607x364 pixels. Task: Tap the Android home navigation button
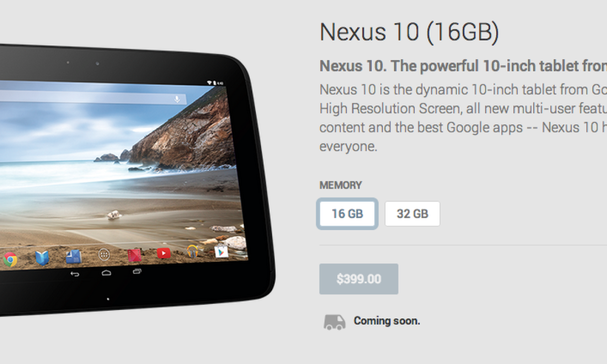pyautogui.click(x=106, y=272)
